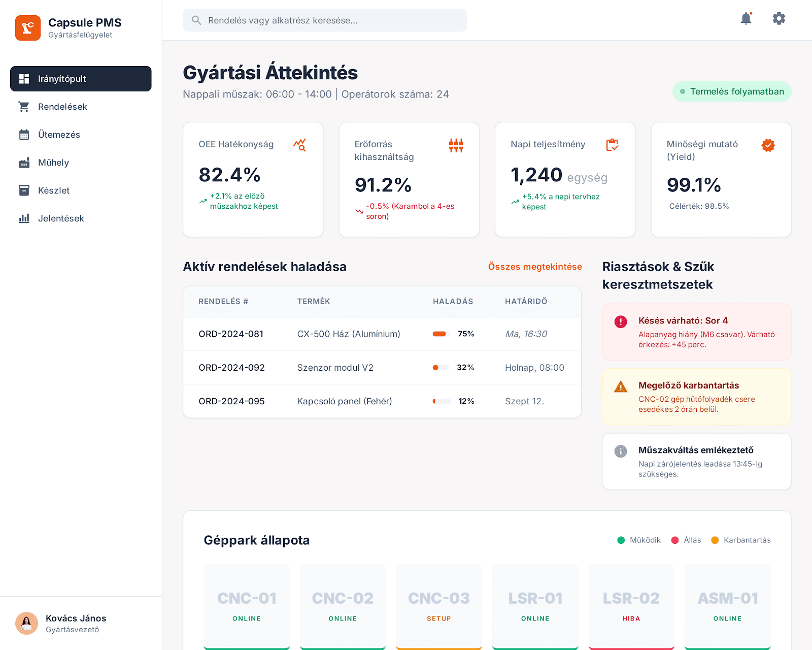Open settings via the gear icon
The width and height of the screenshot is (812, 650).
click(779, 19)
